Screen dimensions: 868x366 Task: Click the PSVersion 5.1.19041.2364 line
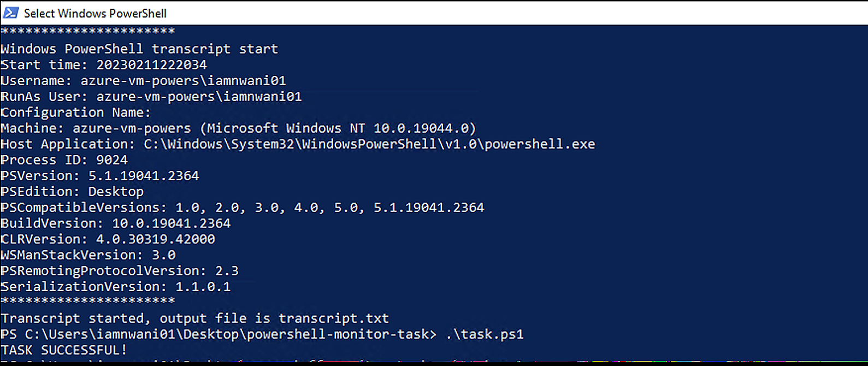pyautogui.click(x=98, y=175)
